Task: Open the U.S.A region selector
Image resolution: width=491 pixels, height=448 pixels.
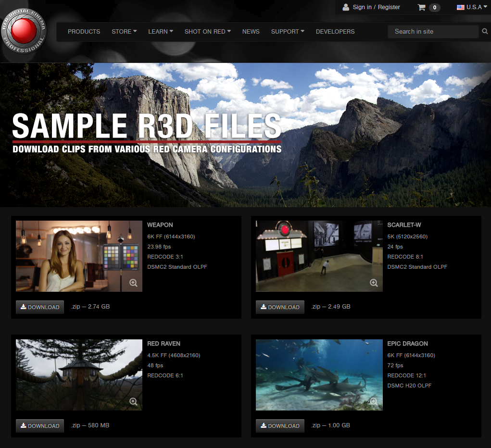Action: pos(471,7)
